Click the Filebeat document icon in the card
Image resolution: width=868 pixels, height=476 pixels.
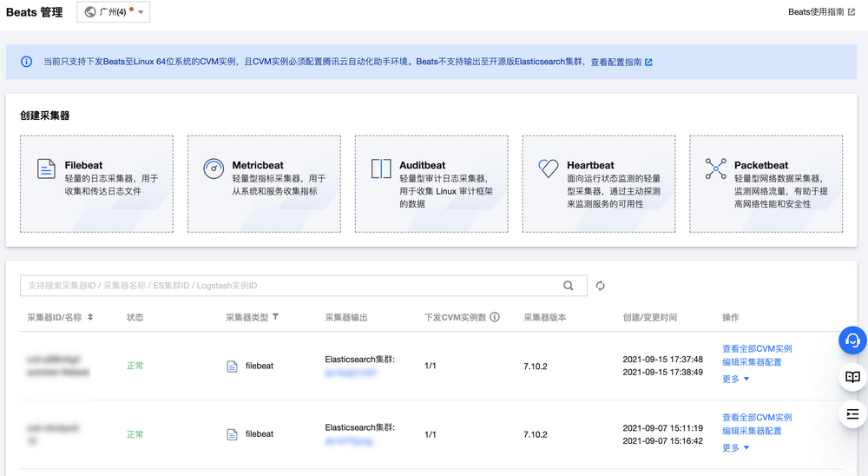46,169
